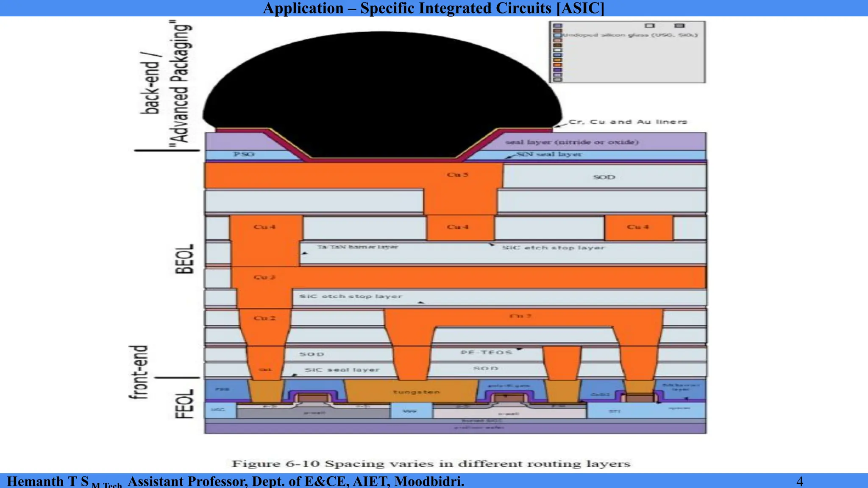The width and height of the screenshot is (868, 488).
Task: Click the 'SiN seal layer' annotation
Action: point(549,154)
